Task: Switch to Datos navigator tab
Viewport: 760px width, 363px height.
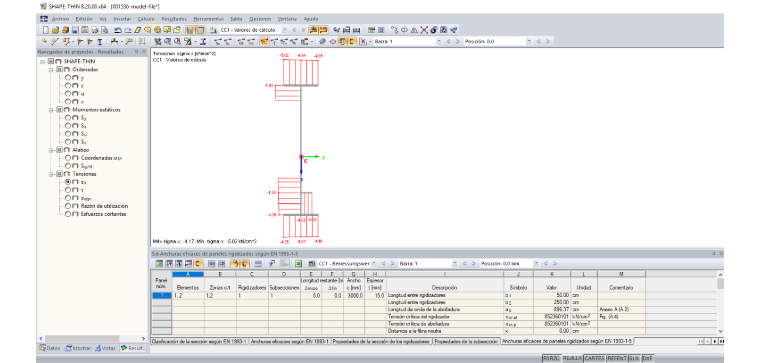Action: pos(50,348)
